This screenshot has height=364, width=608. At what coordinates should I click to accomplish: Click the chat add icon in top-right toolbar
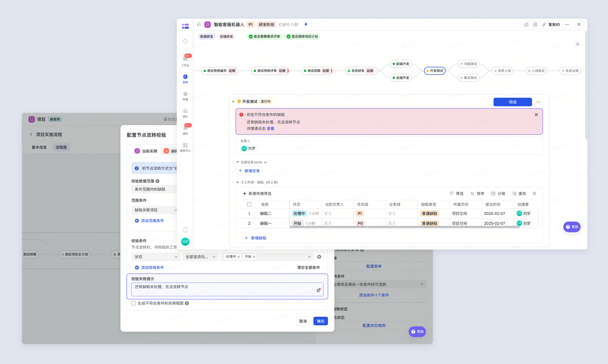point(526,24)
